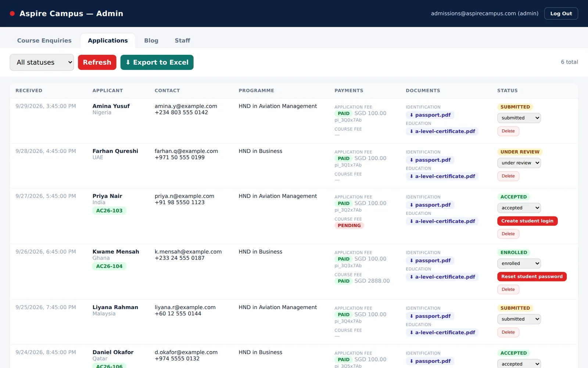Open the All statuses filter dropdown
This screenshot has height=368, width=588.
pos(42,62)
